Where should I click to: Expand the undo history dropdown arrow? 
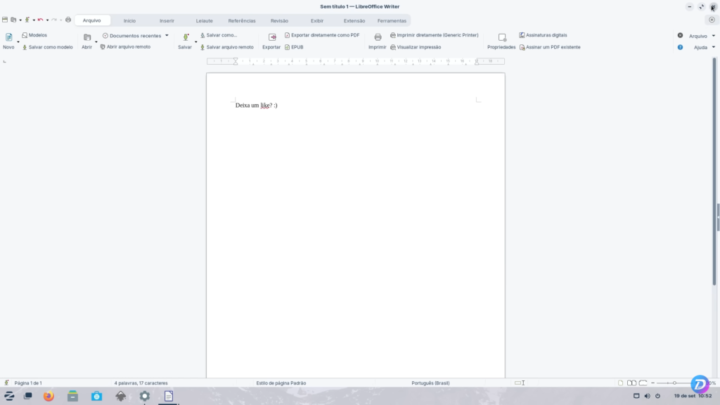click(x=47, y=20)
